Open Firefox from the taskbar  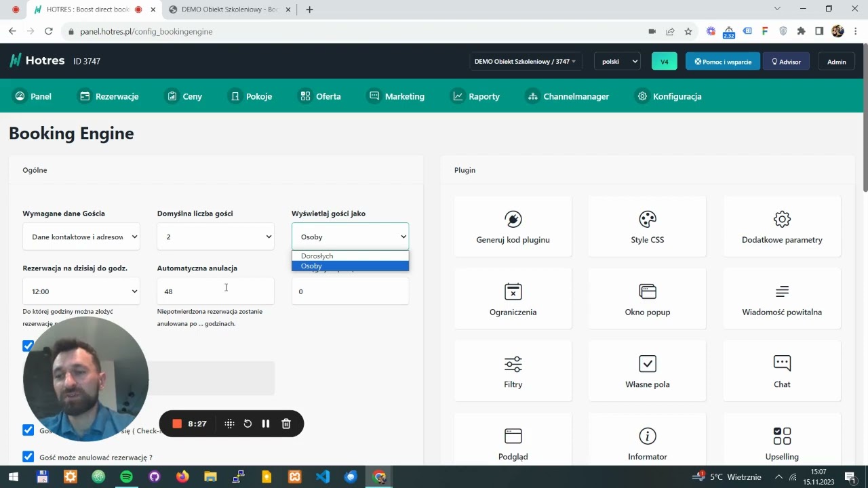point(182,476)
